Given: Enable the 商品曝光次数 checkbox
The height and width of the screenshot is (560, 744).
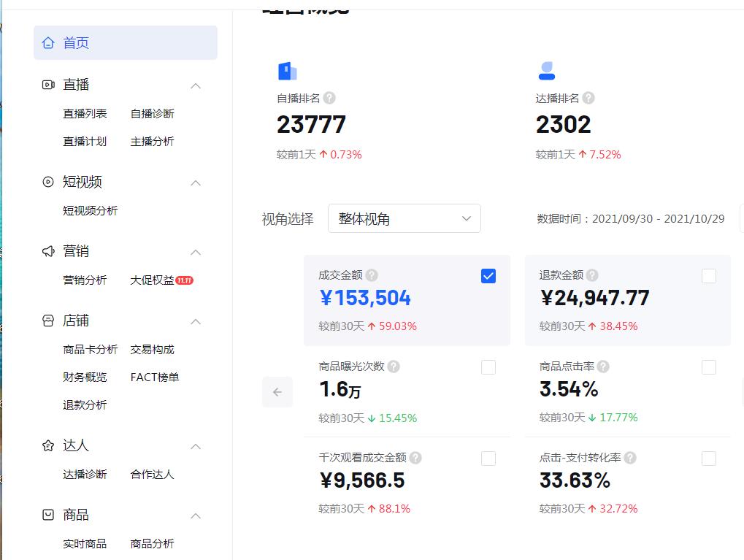Looking at the screenshot, I should pyautogui.click(x=488, y=367).
